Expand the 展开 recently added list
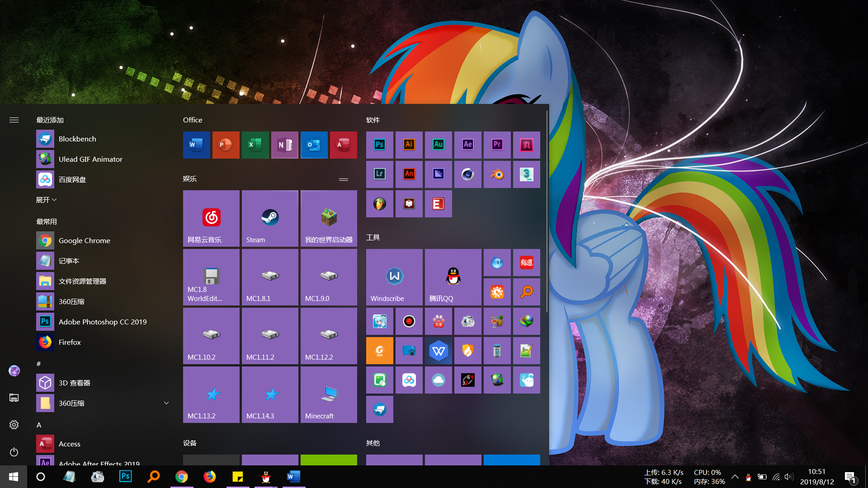The width and height of the screenshot is (868, 488). coord(46,200)
